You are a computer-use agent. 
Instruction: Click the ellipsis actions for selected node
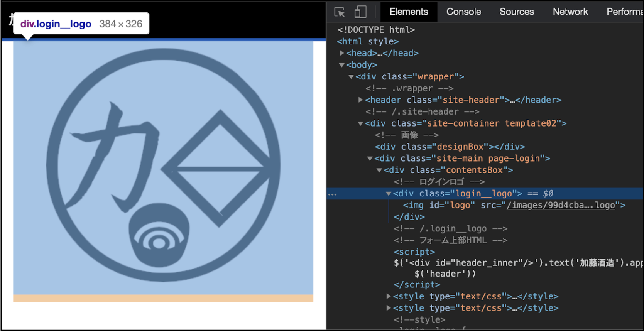332,194
